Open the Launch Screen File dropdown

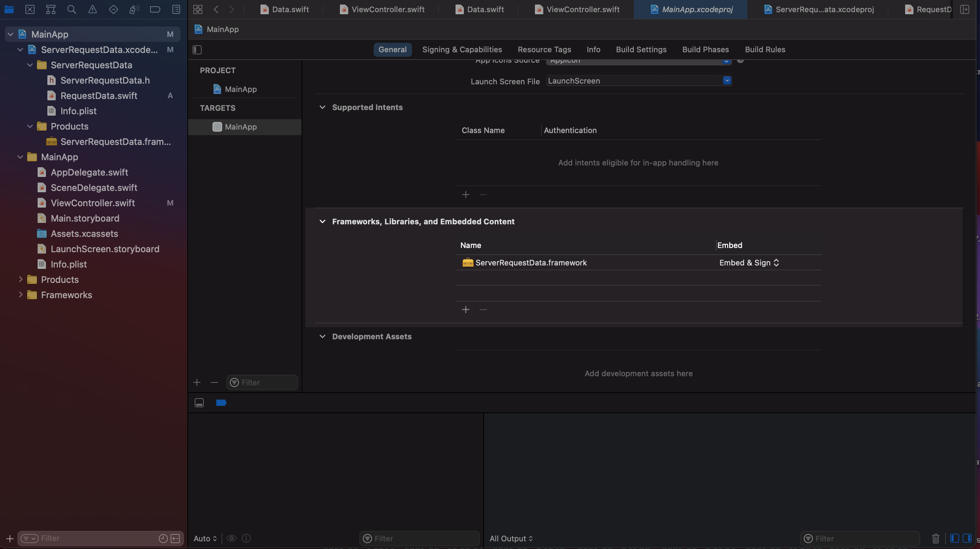pyautogui.click(x=726, y=81)
